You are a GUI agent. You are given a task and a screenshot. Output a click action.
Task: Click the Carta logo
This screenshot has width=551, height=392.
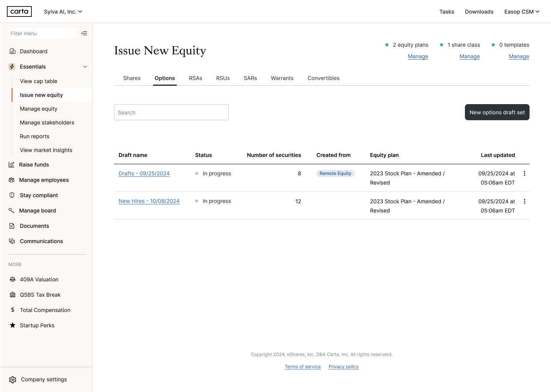(x=19, y=11)
